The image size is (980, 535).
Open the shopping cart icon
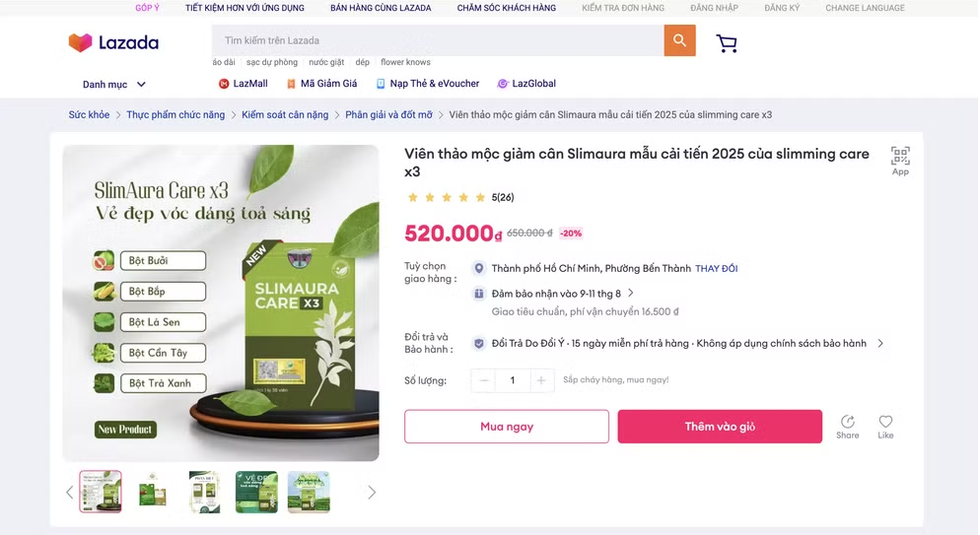pos(727,43)
